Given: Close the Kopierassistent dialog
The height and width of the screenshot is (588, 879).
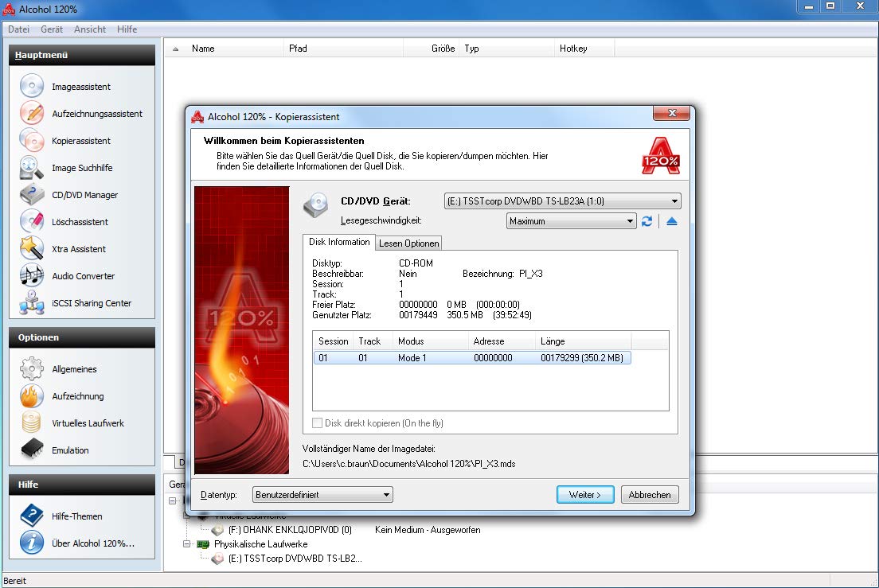Looking at the screenshot, I should [x=672, y=113].
